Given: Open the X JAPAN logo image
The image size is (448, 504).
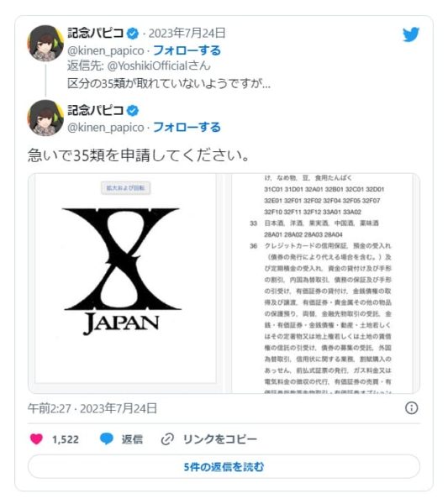Looking at the screenshot, I should click(x=125, y=278).
